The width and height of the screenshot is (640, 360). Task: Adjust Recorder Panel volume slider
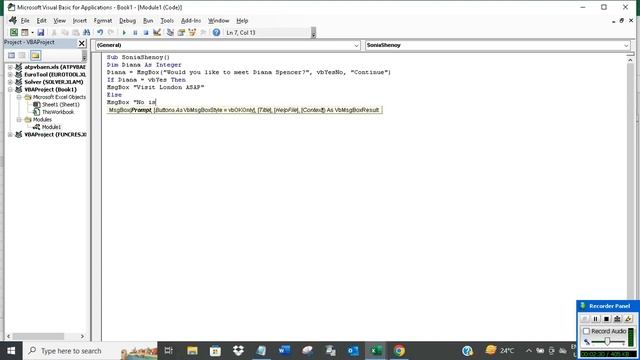click(608, 342)
